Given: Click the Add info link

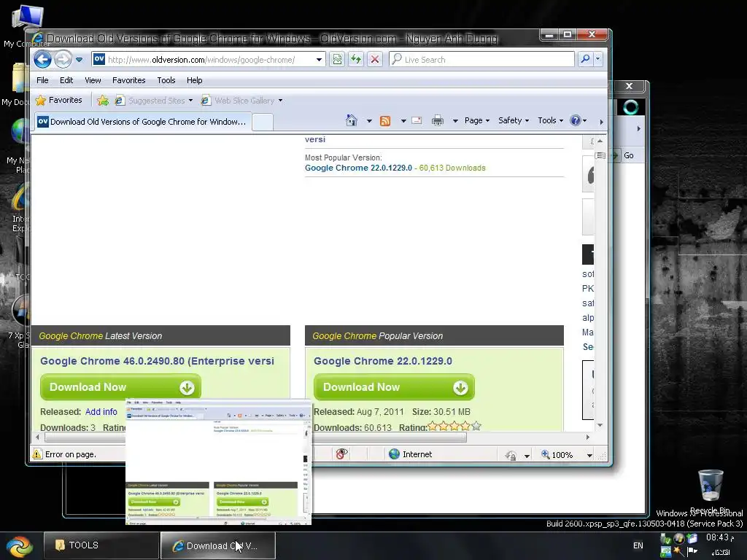Looking at the screenshot, I should pos(101,412).
